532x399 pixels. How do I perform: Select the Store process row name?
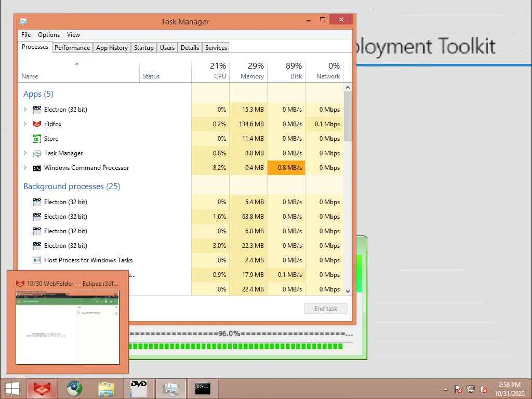51,138
